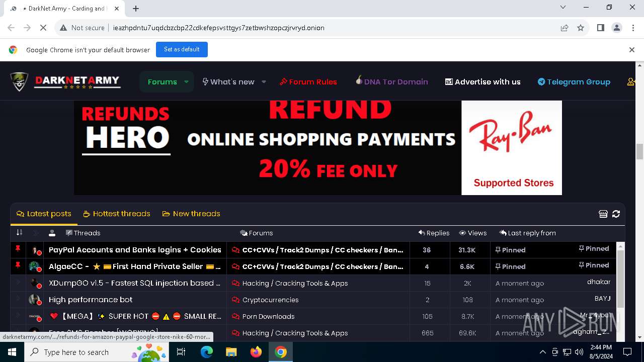Click the Not secure site info indicator
The width and height of the screenshot is (644, 362).
[x=82, y=28]
